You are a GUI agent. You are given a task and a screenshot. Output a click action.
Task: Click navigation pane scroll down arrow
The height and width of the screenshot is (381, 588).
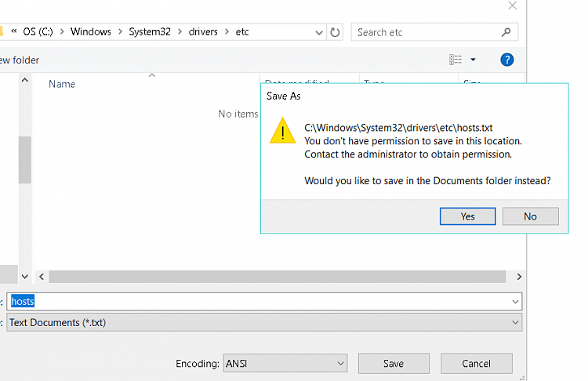25,277
